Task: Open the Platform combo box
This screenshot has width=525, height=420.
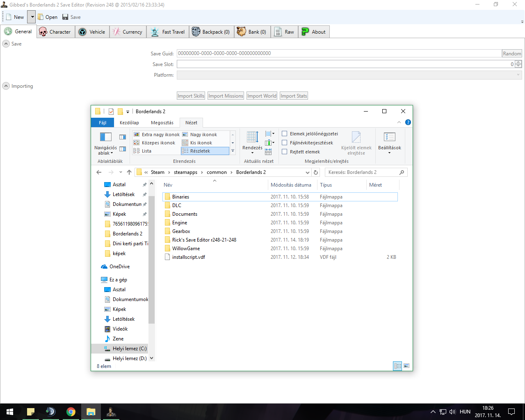Action: (349, 75)
